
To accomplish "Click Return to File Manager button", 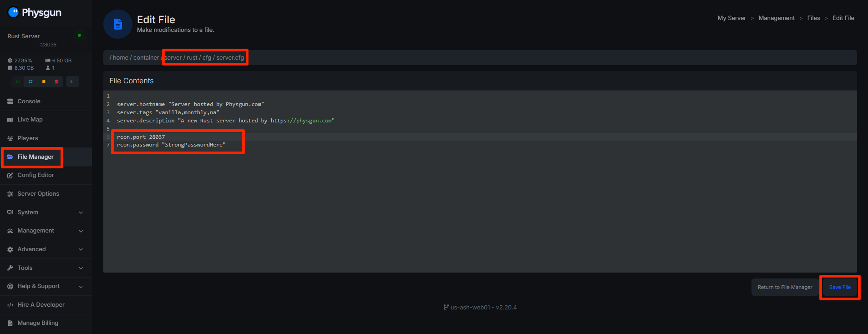I will pyautogui.click(x=785, y=287).
